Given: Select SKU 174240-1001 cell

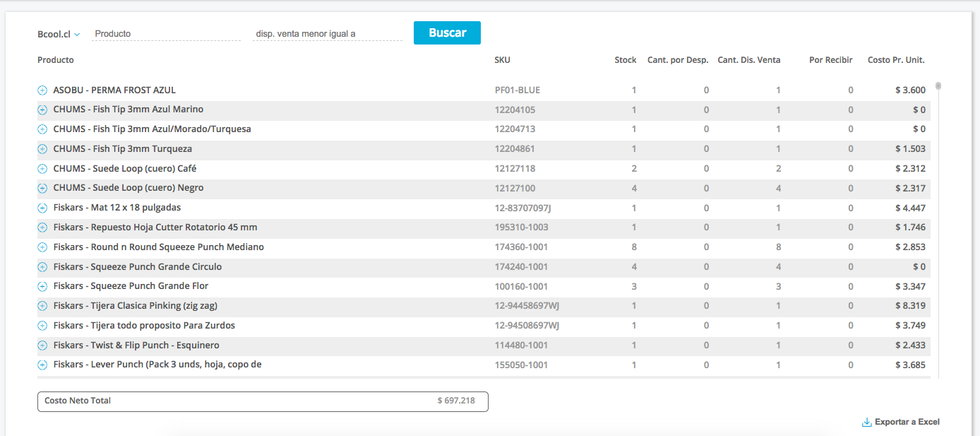Looking at the screenshot, I should 521,267.
